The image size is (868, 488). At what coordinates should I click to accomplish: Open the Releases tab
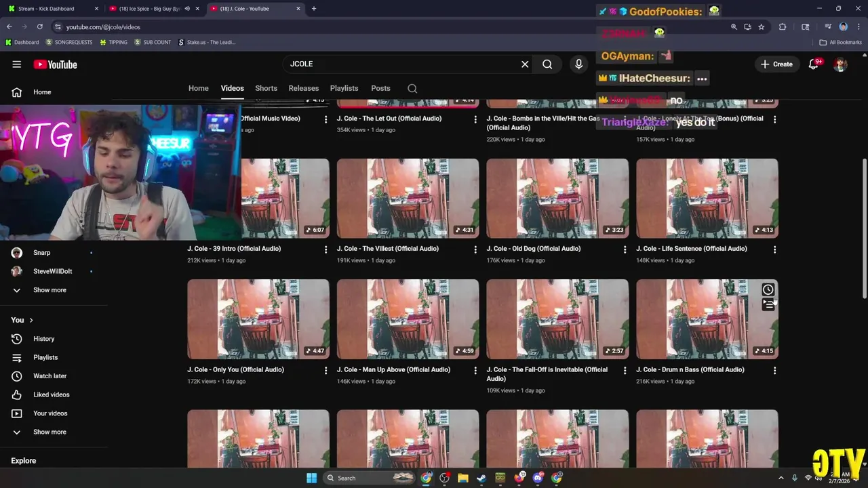303,88
